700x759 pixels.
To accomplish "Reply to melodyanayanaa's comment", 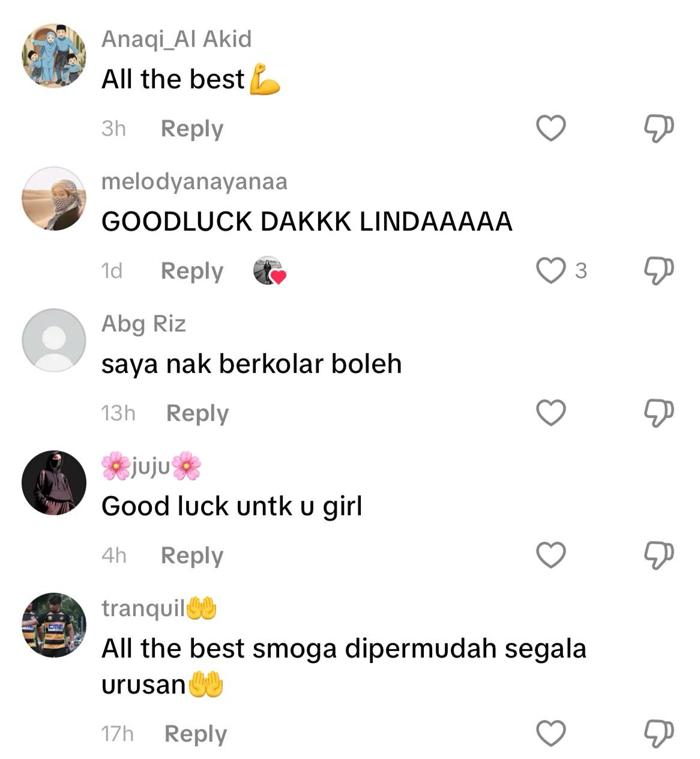I will point(192,271).
